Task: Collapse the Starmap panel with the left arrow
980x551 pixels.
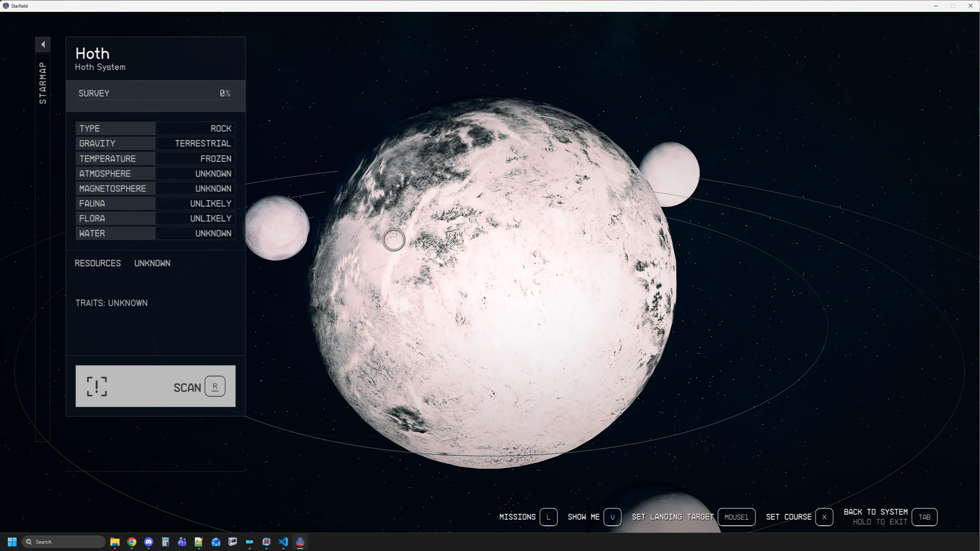Action: point(43,44)
